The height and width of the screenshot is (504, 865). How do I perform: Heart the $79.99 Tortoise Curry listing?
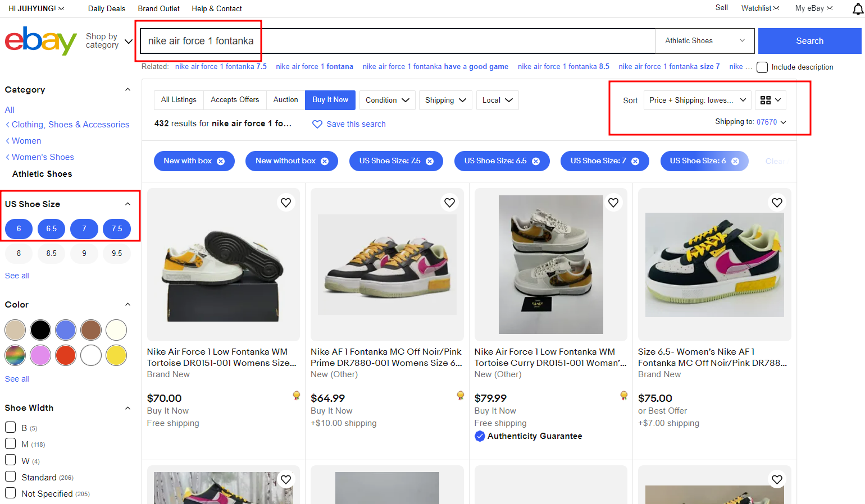[x=613, y=203]
